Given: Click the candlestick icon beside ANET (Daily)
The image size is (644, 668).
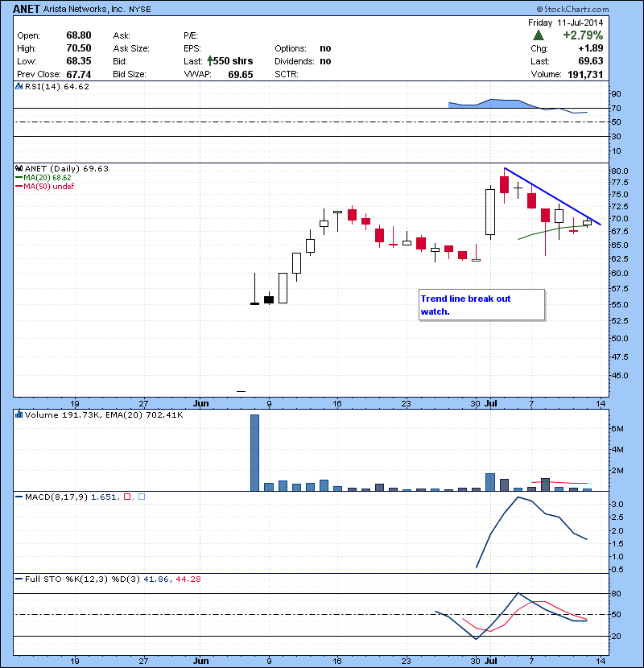Looking at the screenshot, I should [19, 169].
